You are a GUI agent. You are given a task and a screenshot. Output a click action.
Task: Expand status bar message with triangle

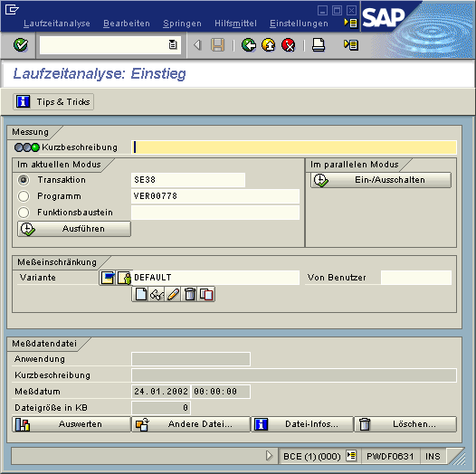pos(269,456)
